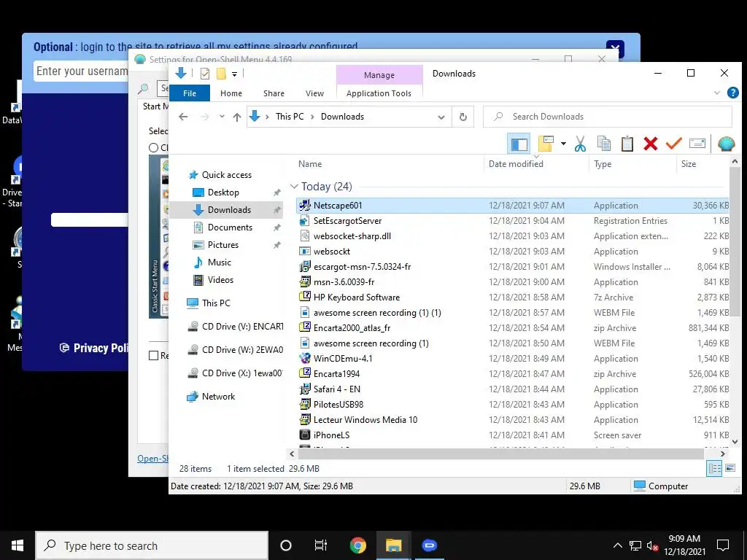The image size is (747, 560).
Task: Click the folder options toolbar icon
Action: [x=546, y=144]
